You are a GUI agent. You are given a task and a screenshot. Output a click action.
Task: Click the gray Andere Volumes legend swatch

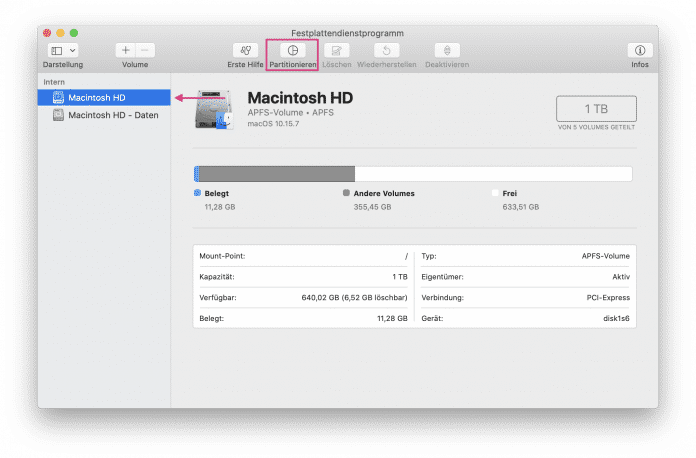pos(346,193)
